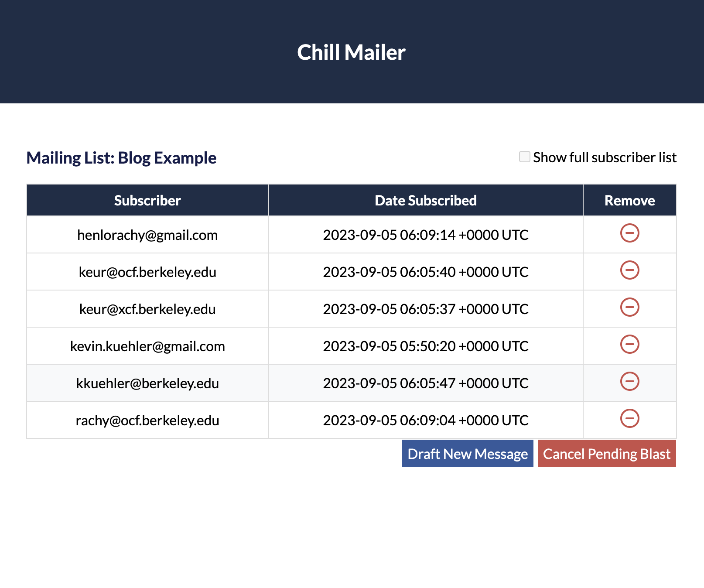Select rachy@ocf.berkeley.edu email cell
Image resolution: width=704 pixels, height=588 pixels.
click(147, 420)
